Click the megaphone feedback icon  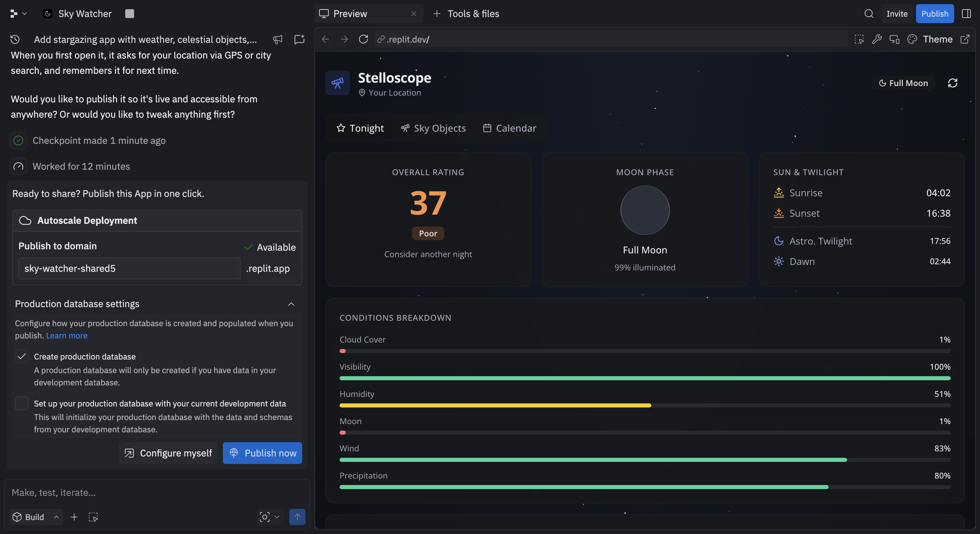click(278, 39)
